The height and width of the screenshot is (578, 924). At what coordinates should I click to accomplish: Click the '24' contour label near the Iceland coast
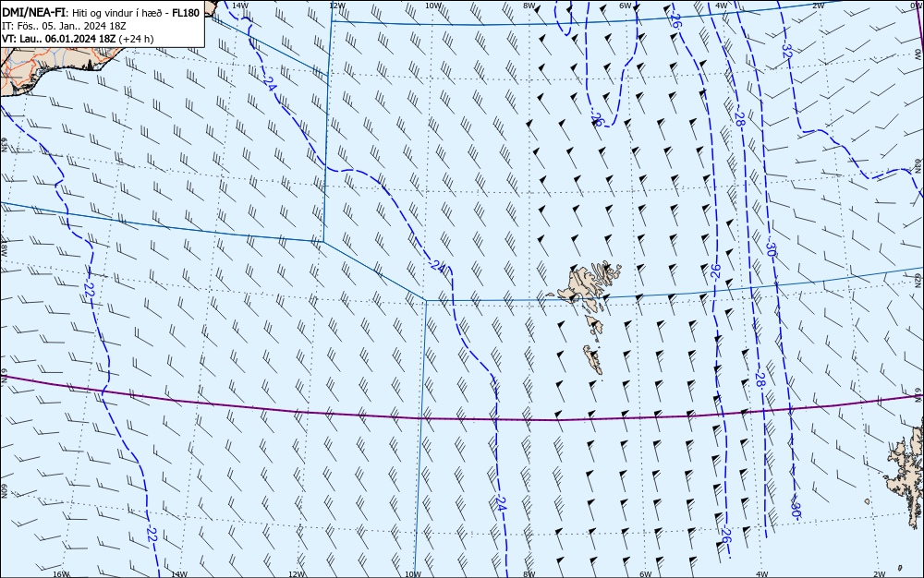(x=269, y=84)
